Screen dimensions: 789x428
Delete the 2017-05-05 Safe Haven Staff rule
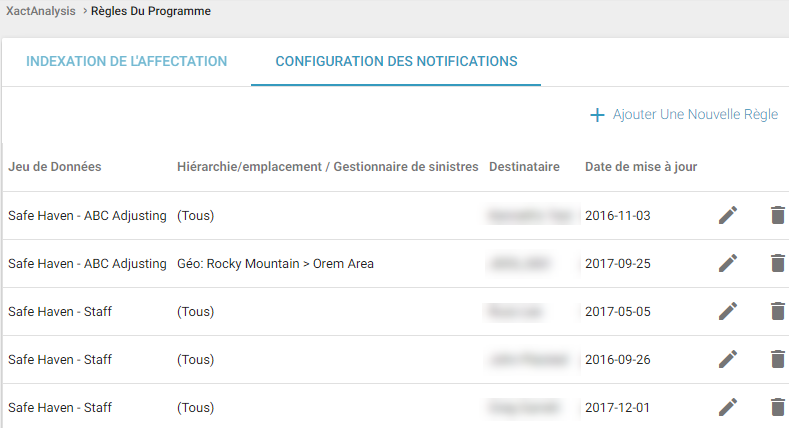[777, 311]
